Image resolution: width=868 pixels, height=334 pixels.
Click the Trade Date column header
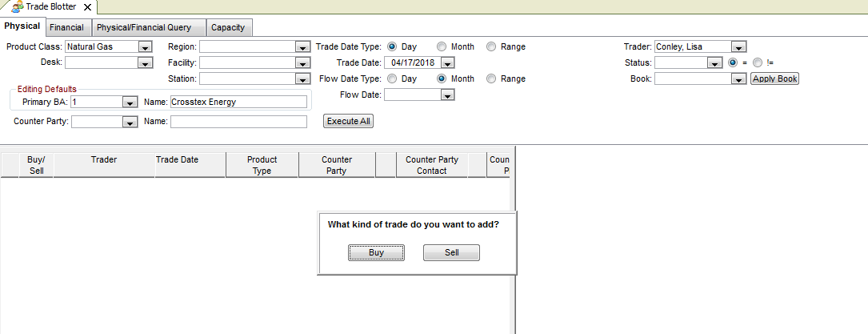click(x=178, y=160)
